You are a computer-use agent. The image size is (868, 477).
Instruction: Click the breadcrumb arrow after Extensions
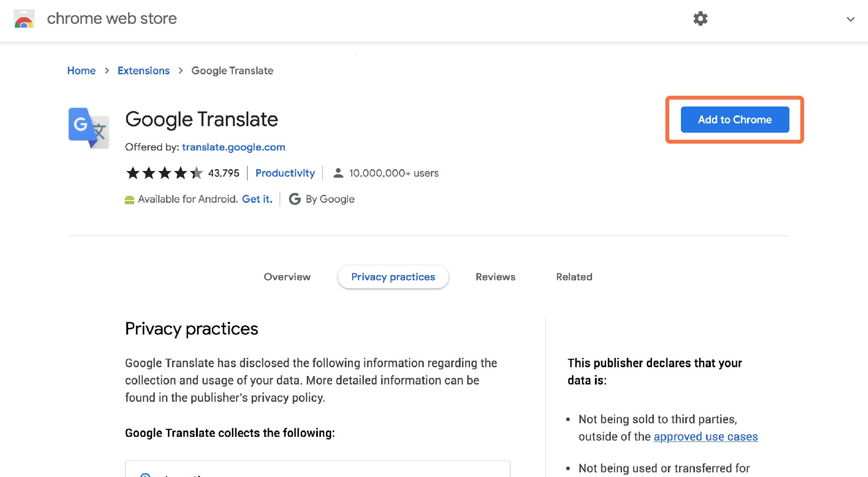pyautogui.click(x=181, y=71)
